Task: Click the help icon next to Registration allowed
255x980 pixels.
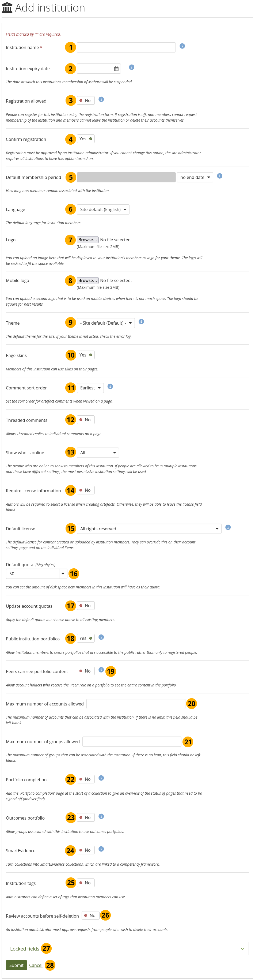Action: (x=101, y=99)
